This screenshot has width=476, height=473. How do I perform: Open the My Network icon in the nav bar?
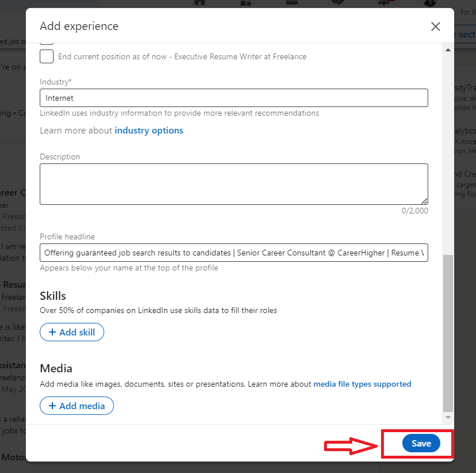(x=246, y=3)
